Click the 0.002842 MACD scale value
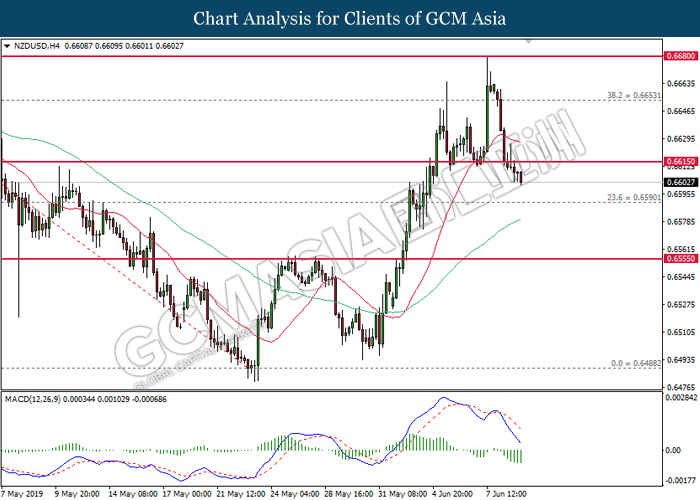This screenshot has width=700, height=500. (x=681, y=398)
